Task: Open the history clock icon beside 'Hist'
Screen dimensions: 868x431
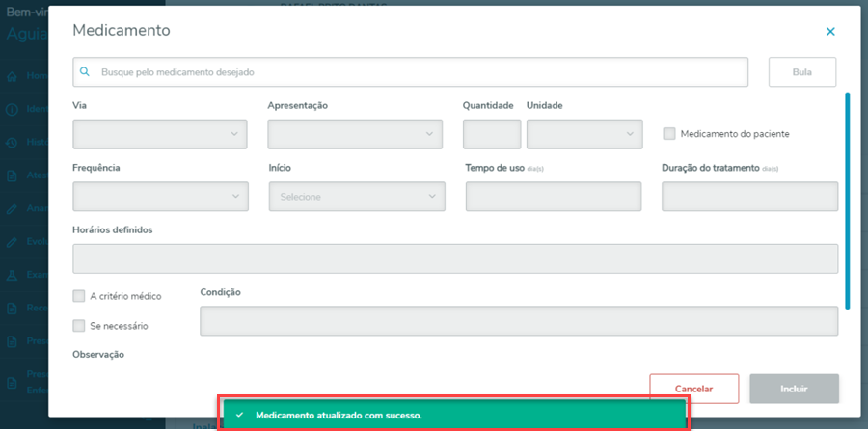Action: (x=12, y=143)
